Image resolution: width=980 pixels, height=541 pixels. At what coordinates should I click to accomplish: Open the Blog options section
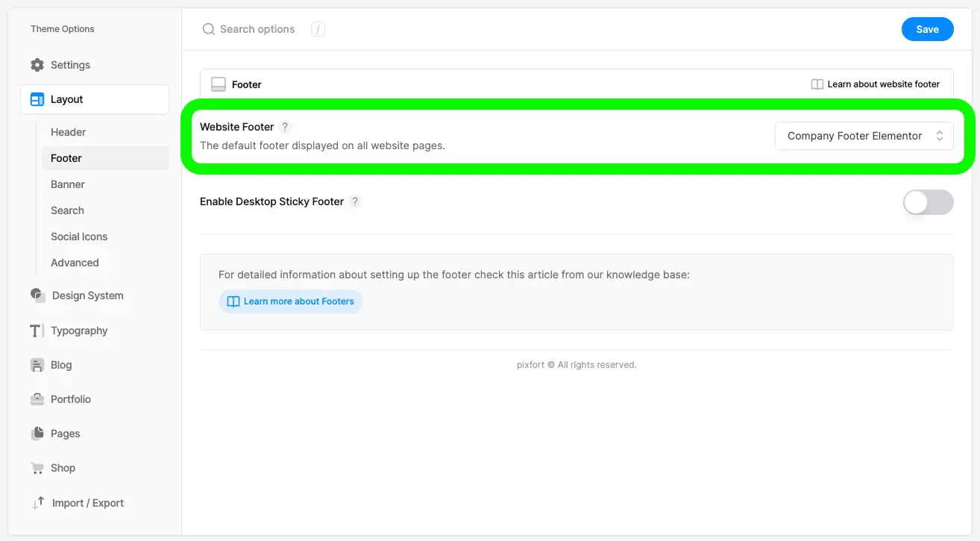tap(95, 365)
